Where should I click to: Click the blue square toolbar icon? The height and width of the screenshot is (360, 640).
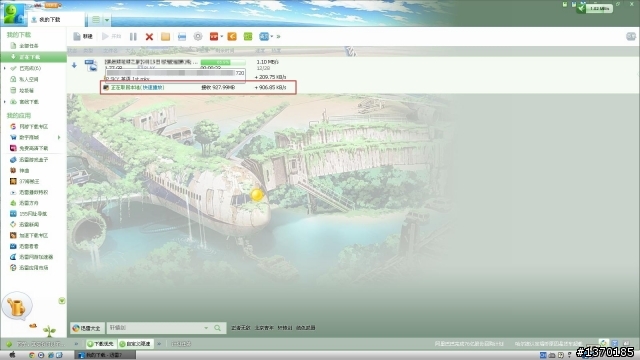(x=264, y=37)
